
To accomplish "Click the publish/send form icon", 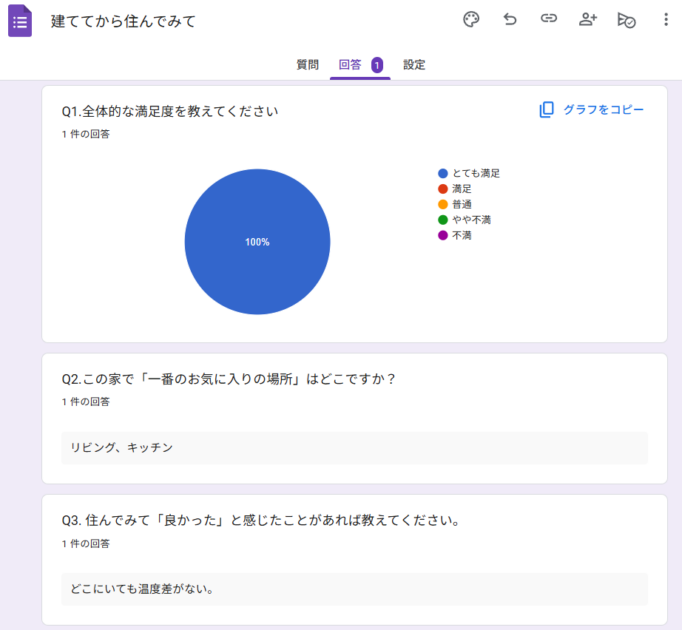I will click(627, 20).
